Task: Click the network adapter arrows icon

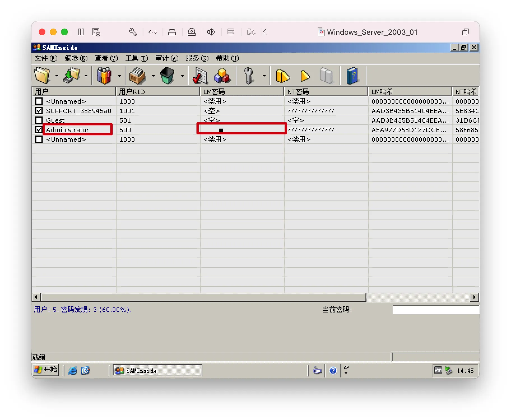Action: 153,32
